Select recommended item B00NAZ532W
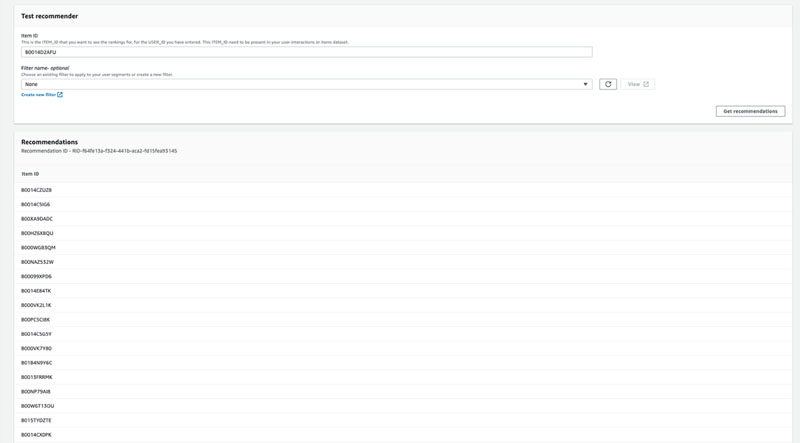800x443 pixels. [37, 262]
